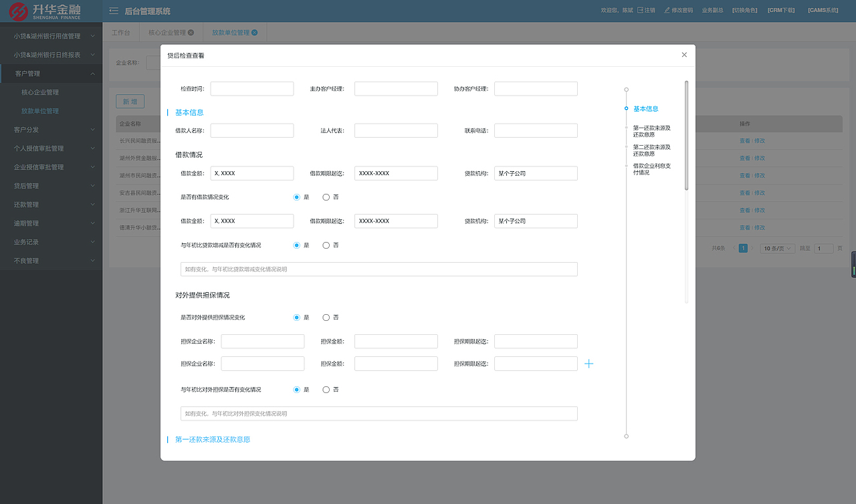Expand the 还款管理 menu
Screen dimensions: 856x504
[x=51, y=205]
